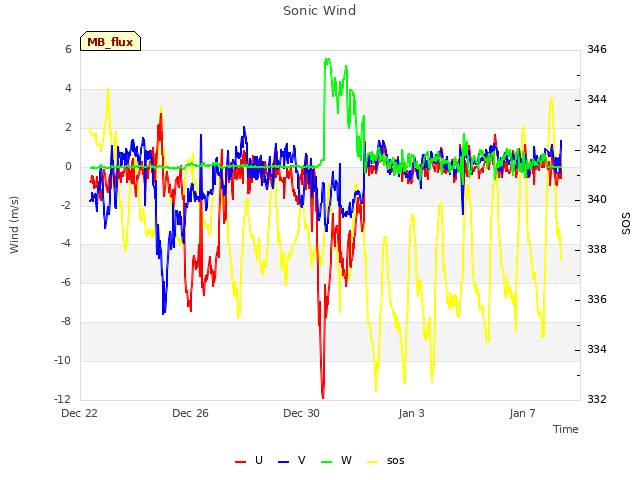The width and height of the screenshot is (640, 480).
Task: Click the left axis value -8
Action: click(65, 322)
